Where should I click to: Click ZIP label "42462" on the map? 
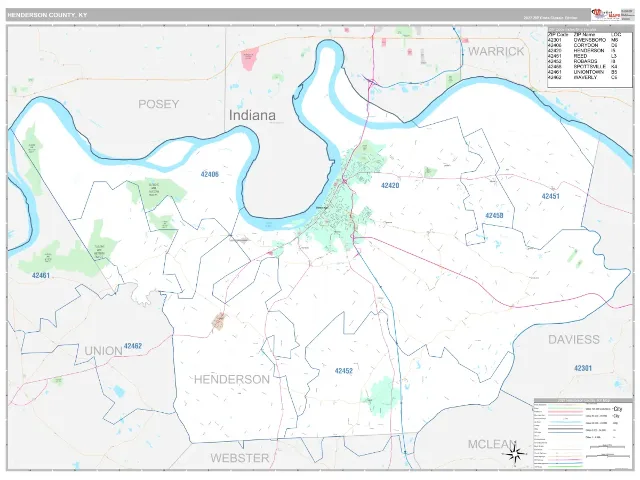133,346
